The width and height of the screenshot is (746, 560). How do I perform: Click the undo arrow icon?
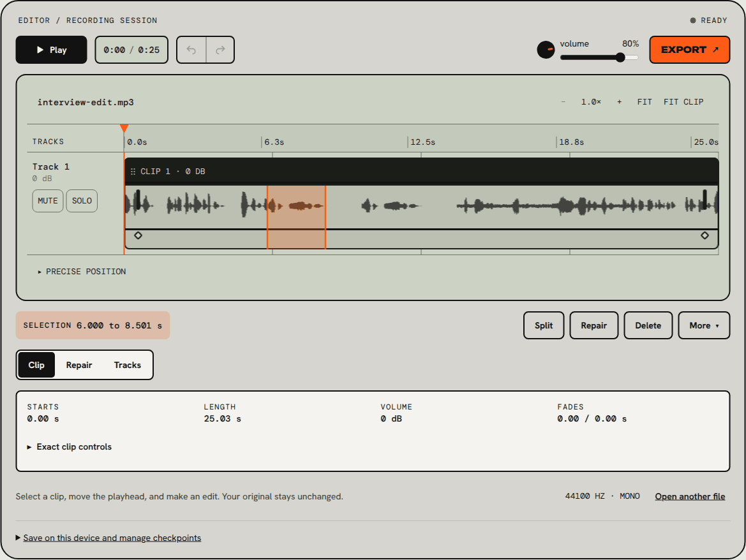(191, 50)
